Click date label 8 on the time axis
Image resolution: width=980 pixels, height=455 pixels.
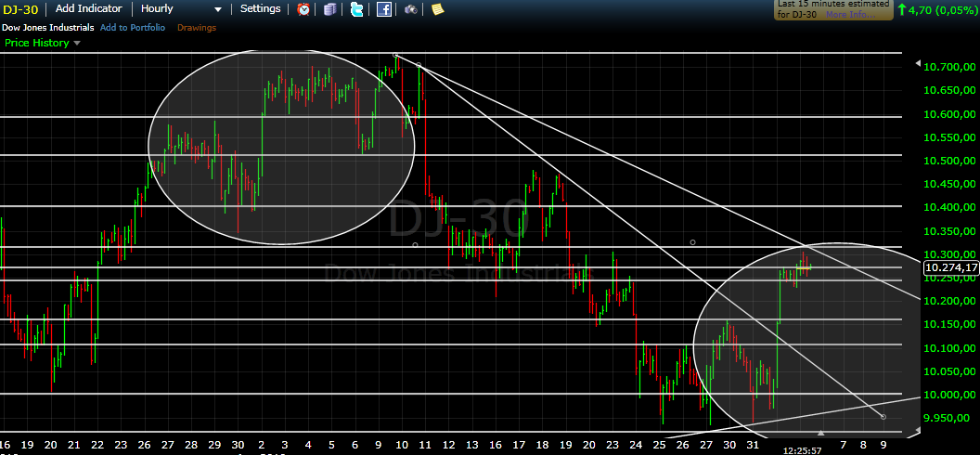[863, 445]
